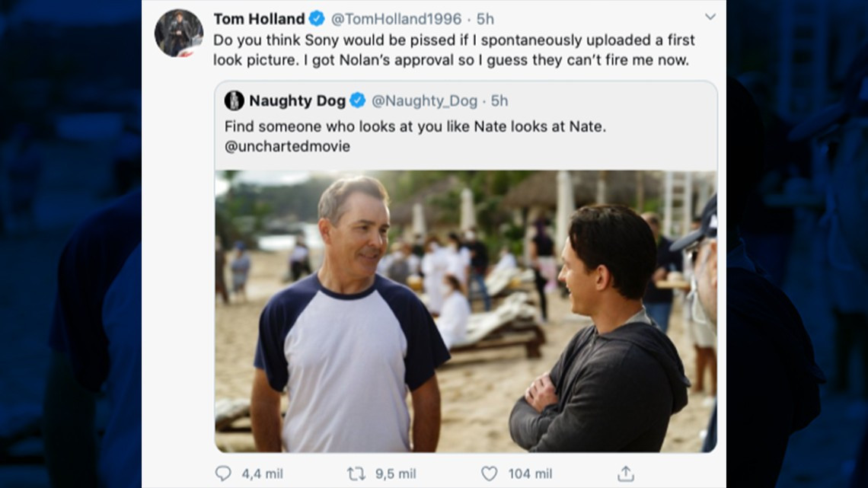Click the reply speech bubble icon

point(223,474)
